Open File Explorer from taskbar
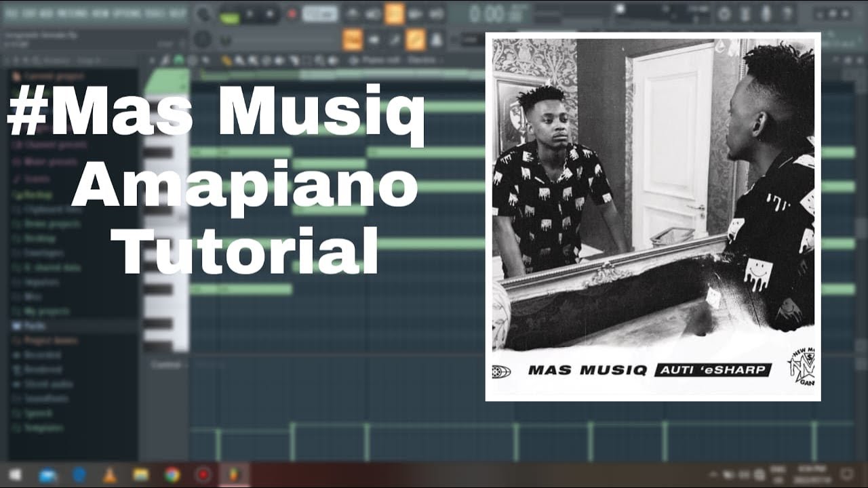Viewport: 868px width, 488px height. click(141, 474)
